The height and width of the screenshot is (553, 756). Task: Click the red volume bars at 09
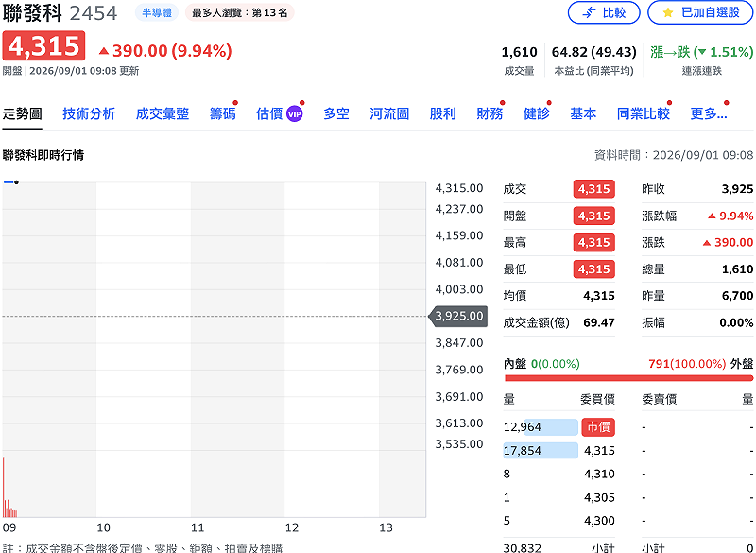point(9,487)
